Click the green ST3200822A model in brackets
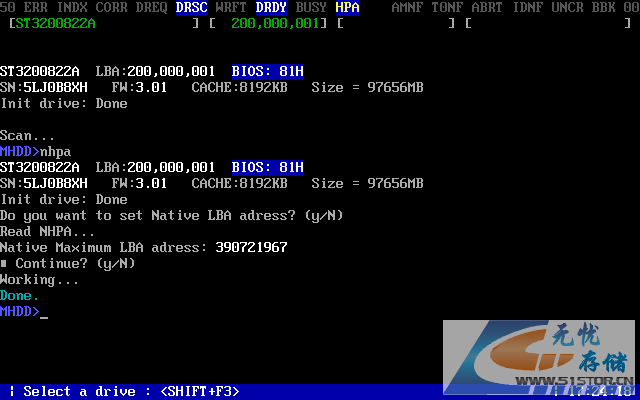The width and height of the screenshot is (640, 400). pos(56,23)
